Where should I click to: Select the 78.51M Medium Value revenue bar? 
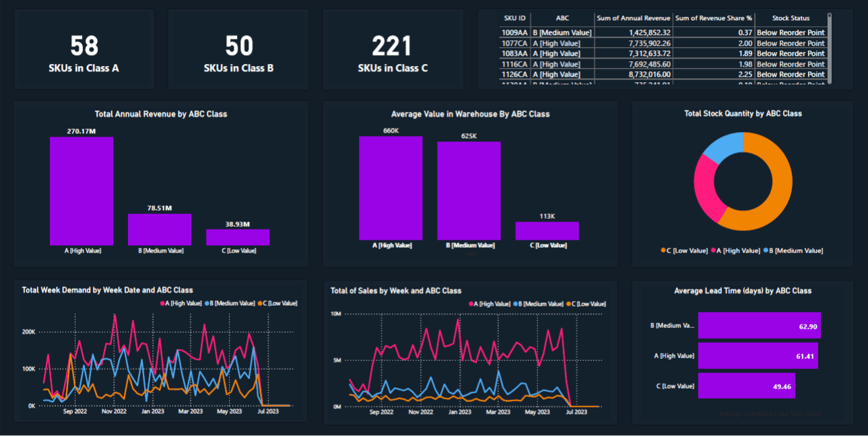coord(160,230)
